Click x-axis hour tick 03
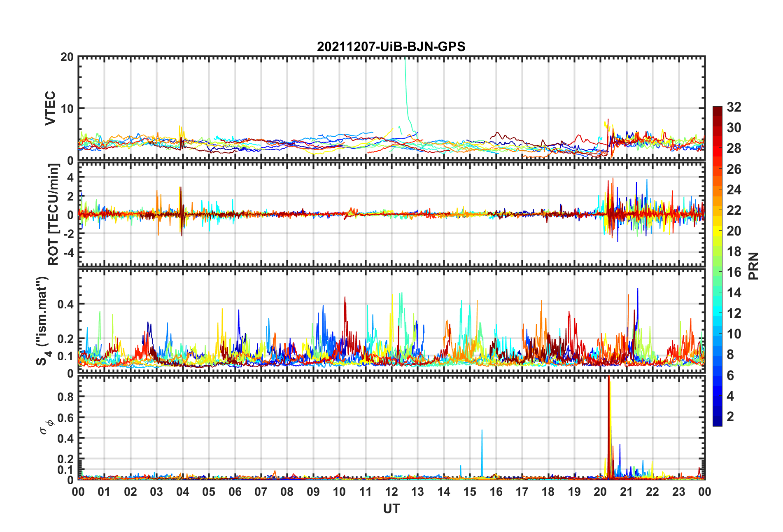 [156, 492]
